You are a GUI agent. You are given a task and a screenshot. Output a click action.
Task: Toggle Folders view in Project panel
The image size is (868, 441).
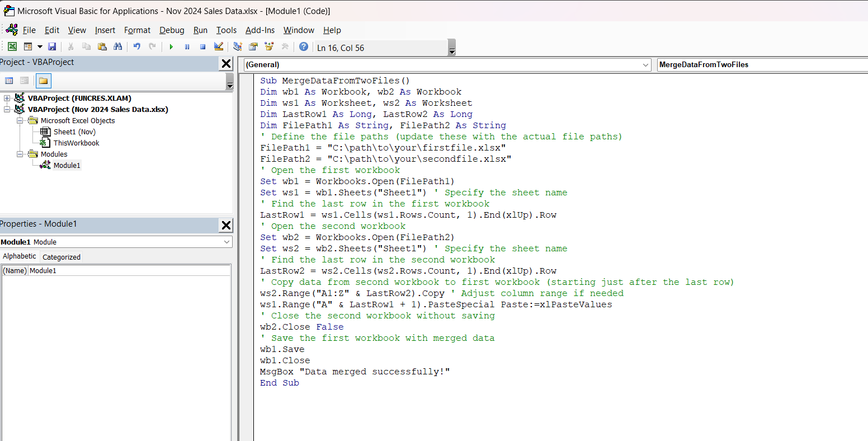point(43,81)
